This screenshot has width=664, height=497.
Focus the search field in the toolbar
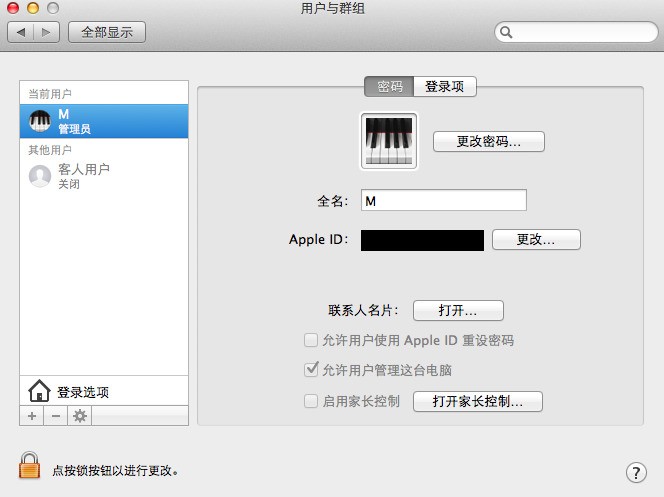point(576,32)
